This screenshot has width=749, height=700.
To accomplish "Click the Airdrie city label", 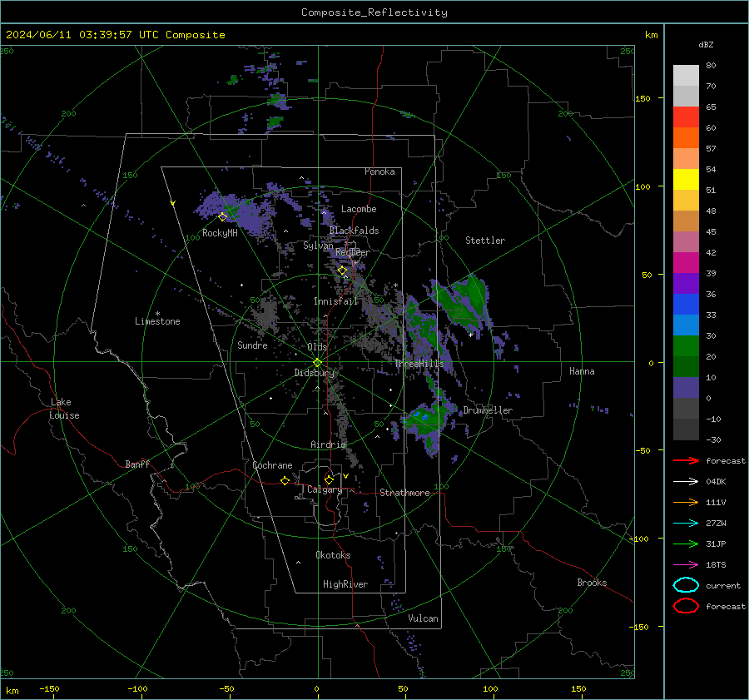I will coord(328,444).
